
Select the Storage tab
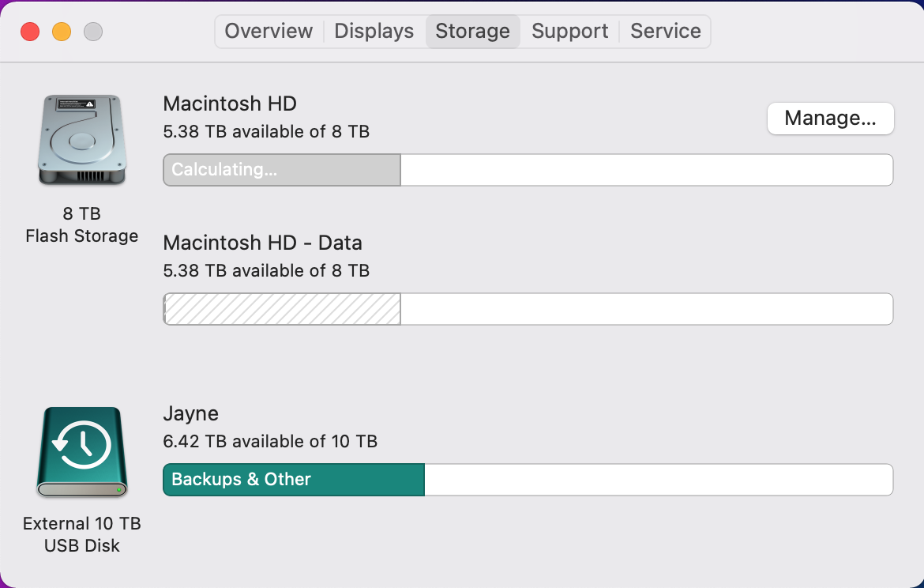click(x=472, y=32)
